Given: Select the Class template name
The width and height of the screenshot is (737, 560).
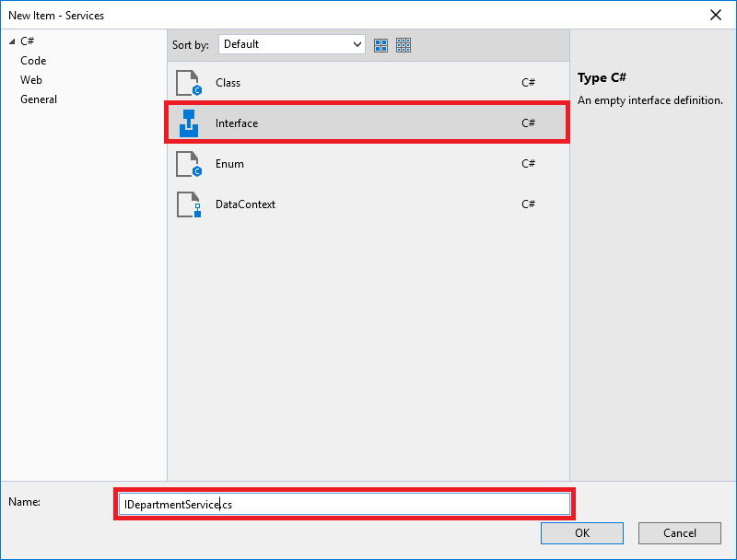Looking at the screenshot, I should pos(228,83).
